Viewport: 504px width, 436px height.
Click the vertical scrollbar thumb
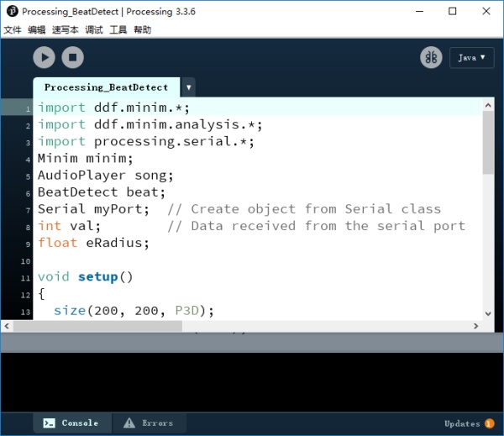tap(488, 143)
